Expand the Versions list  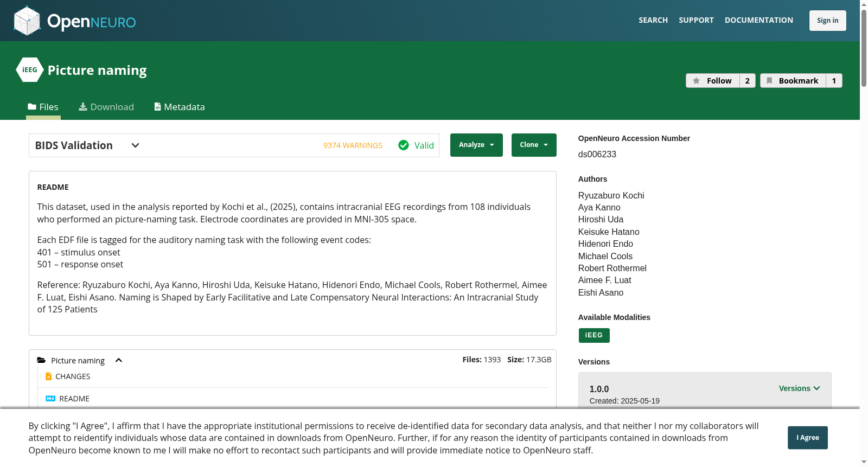799,388
